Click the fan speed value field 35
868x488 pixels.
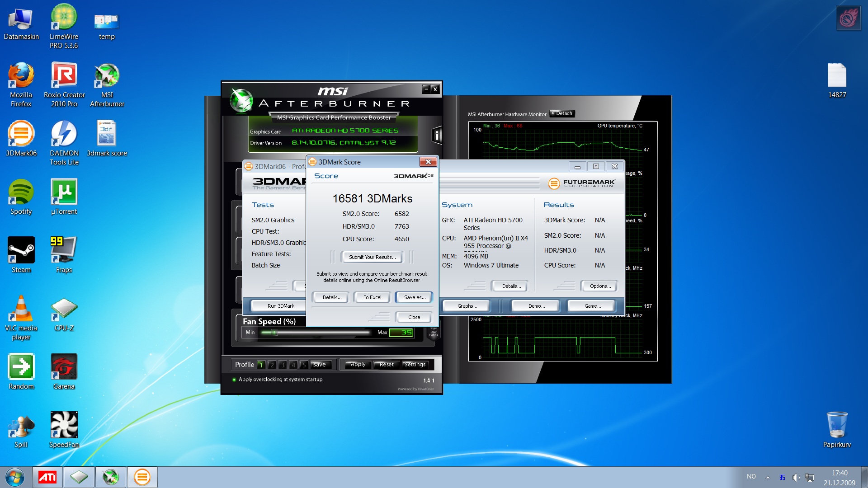pyautogui.click(x=401, y=333)
